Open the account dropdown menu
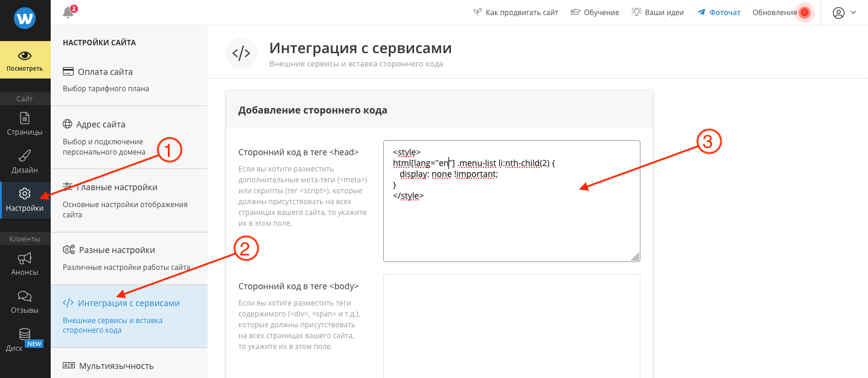 pos(846,12)
